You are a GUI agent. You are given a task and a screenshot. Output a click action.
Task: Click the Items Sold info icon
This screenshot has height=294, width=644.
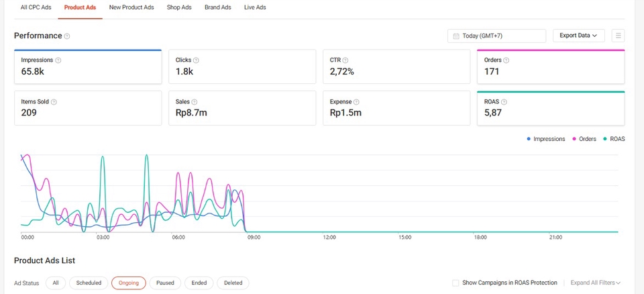tap(54, 102)
